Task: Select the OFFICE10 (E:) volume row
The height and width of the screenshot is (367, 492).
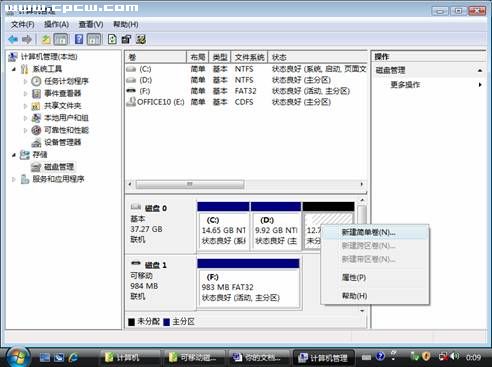Action: point(246,102)
